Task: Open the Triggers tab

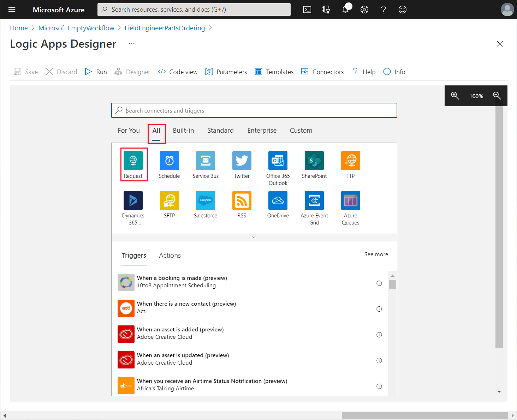Action: (x=134, y=256)
